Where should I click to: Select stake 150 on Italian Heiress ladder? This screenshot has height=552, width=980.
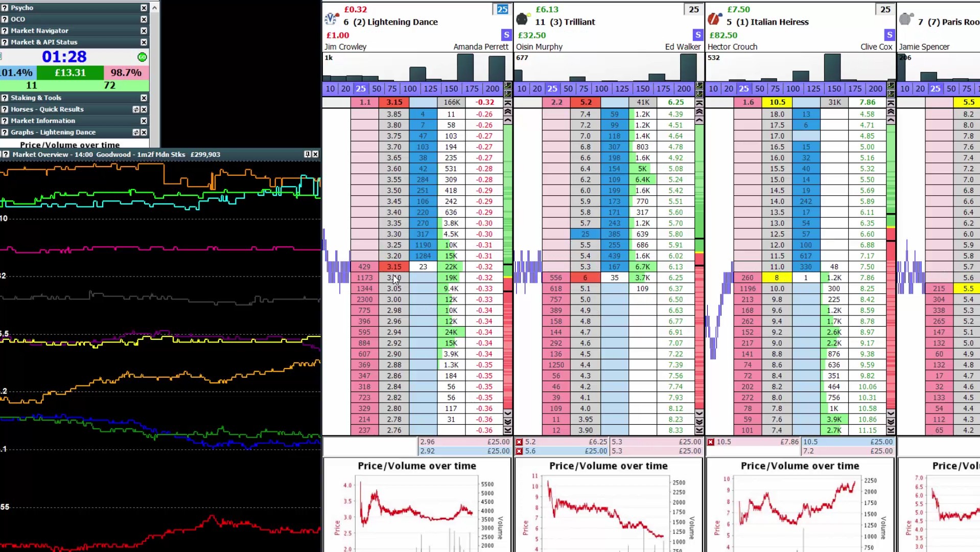pyautogui.click(x=834, y=89)
